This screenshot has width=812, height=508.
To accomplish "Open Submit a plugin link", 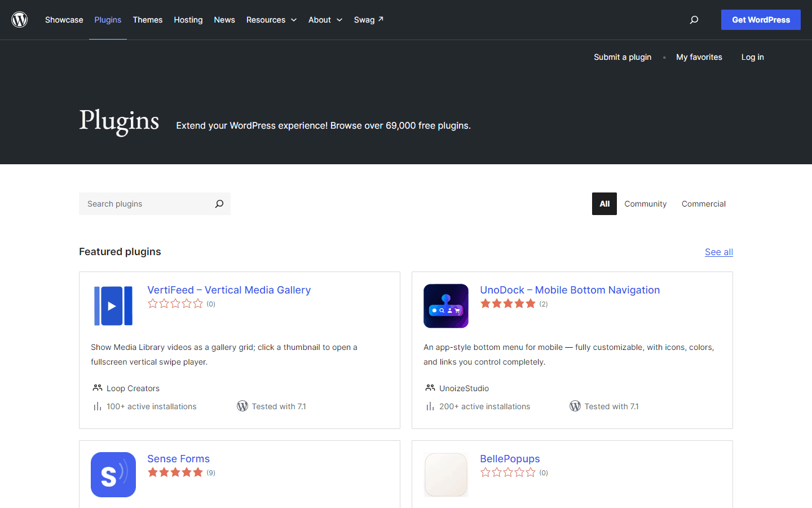I will click(623, 57).
